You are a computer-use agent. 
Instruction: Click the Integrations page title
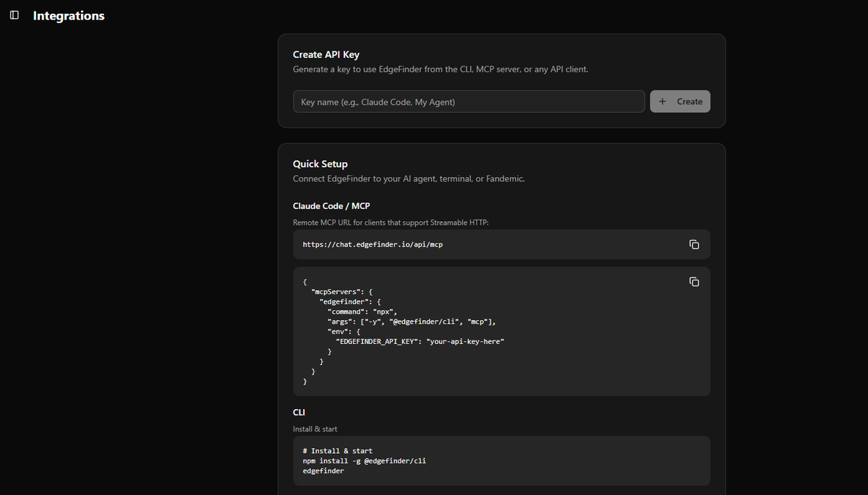[x=69, y=16]
